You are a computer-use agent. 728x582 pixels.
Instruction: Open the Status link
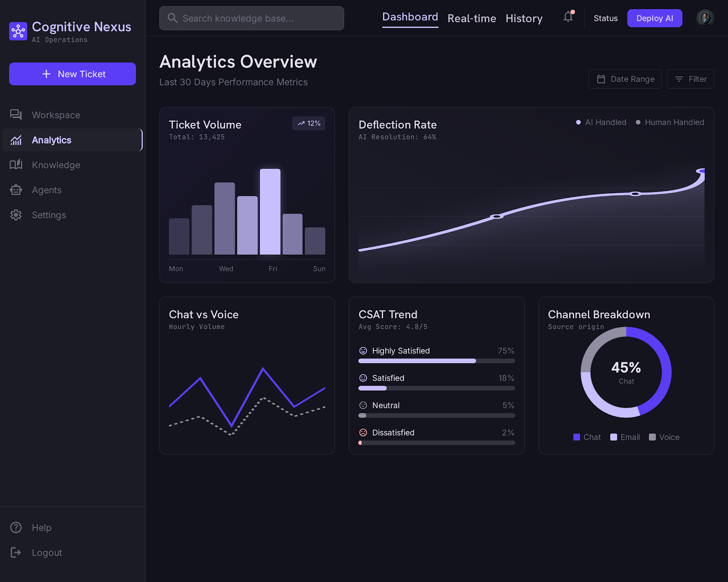tap(606, 18)
